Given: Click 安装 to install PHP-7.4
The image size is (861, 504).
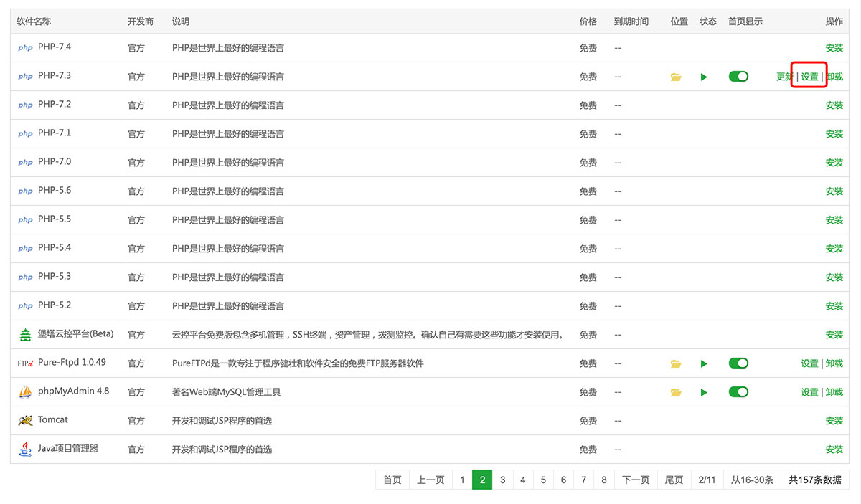Looking at the screenshot, I should coord(834,48).
